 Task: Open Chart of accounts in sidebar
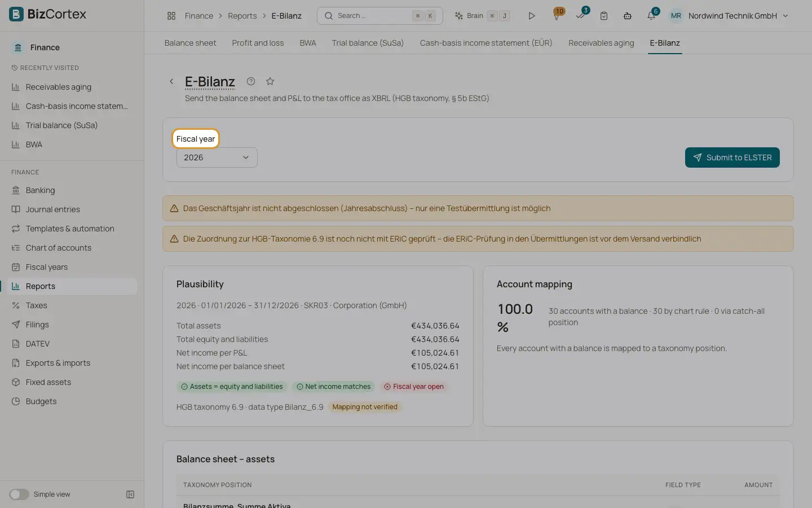pos(59,248)
